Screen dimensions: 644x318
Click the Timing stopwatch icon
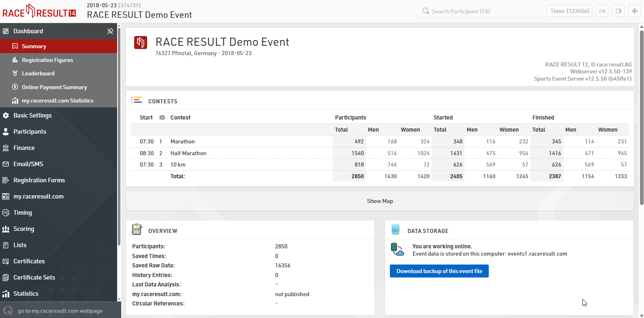[6, 213]
